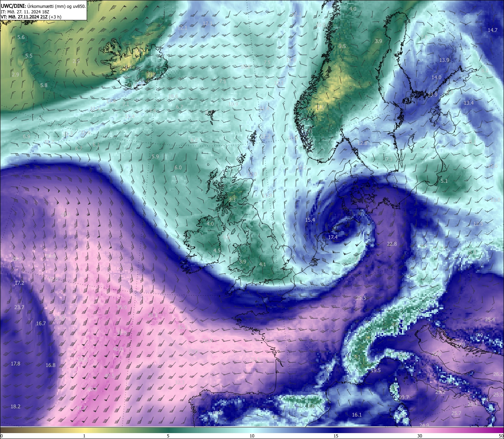Click the 17.4 value at low center
504x439 pixels.
point(333,237)
